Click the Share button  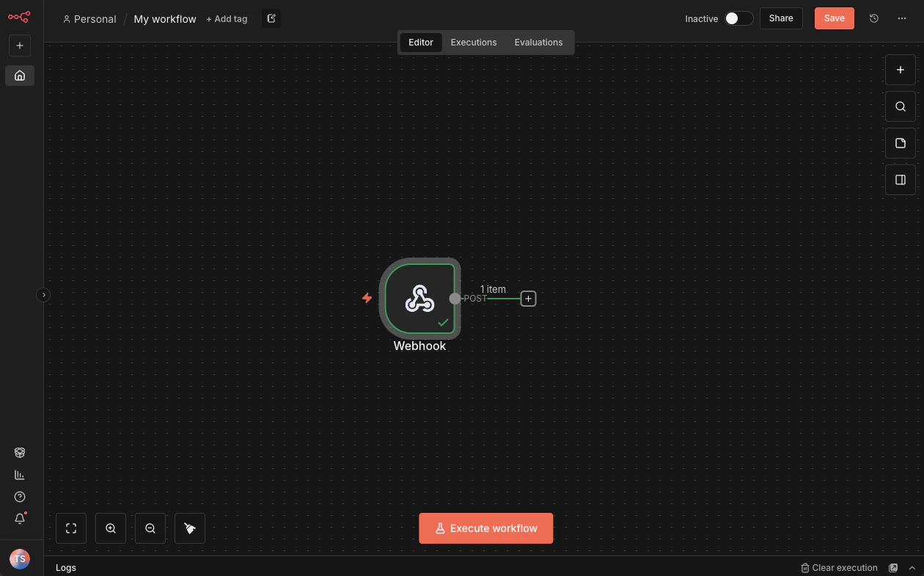[781, 18]
